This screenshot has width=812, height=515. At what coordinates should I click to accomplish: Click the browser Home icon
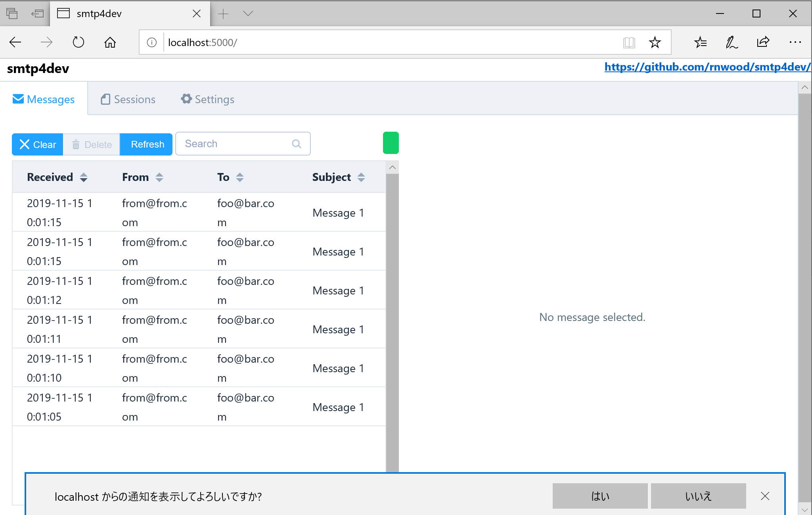click(x=110, y=42)
